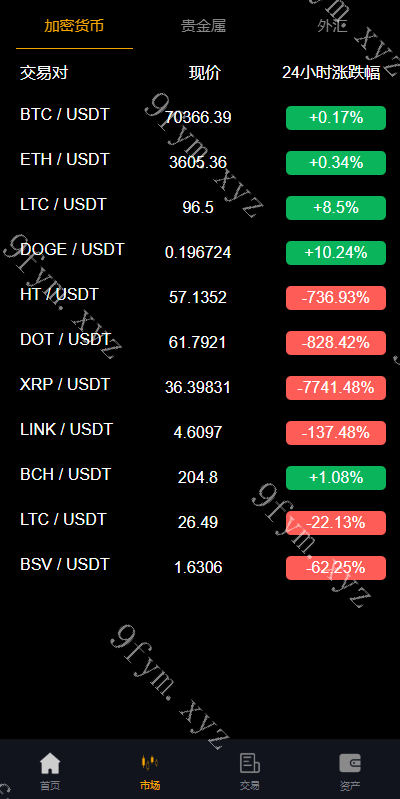The height and width of the screenshot is (799, 400).
Task: Switch to the 外汇 tab
Action: [332, 25]
